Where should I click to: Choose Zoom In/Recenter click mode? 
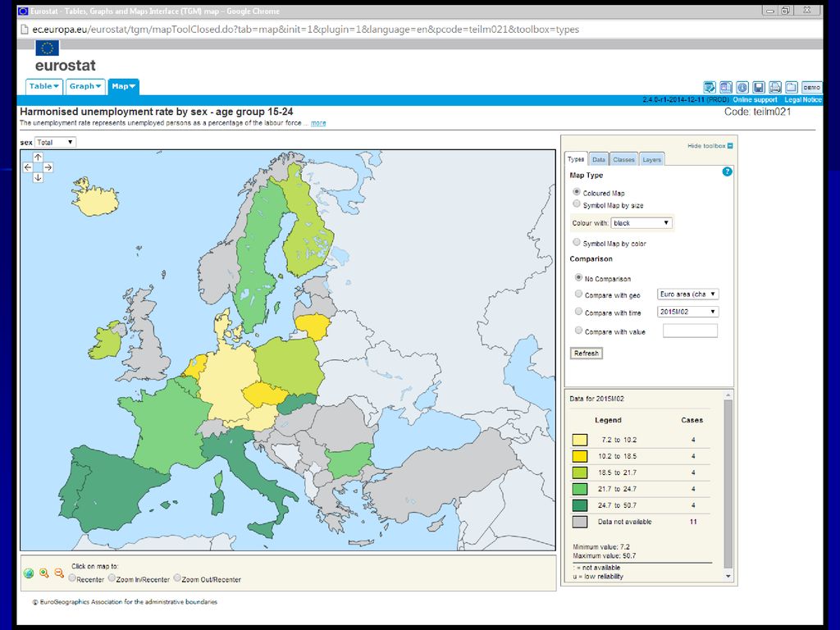pos(112,578)
